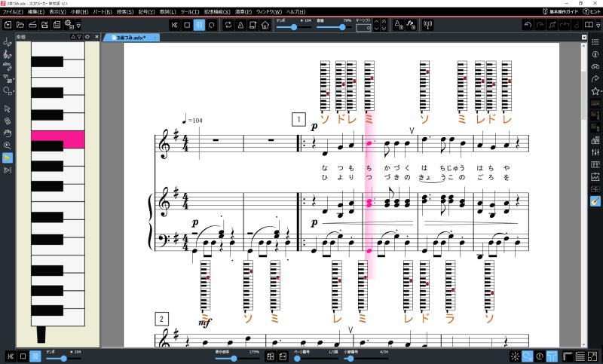Open the 基本操作ガイド guide
The image size is (603, 364).
pos(566,12)
